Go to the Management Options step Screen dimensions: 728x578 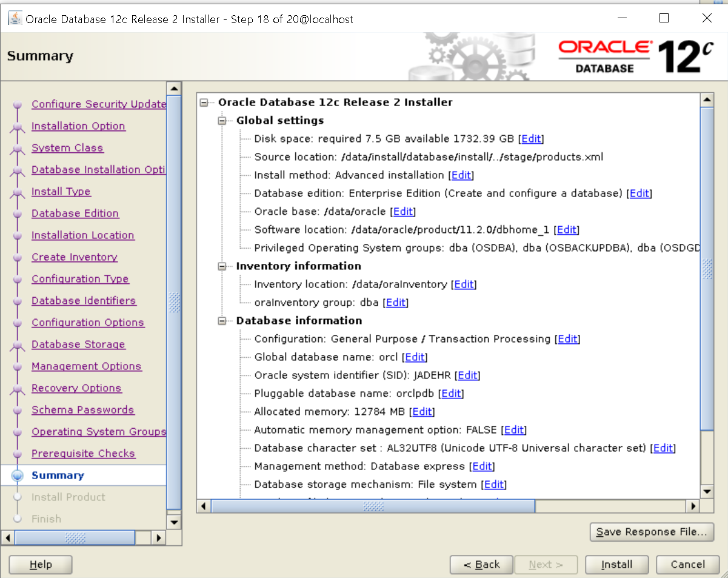tap(87, 366)
